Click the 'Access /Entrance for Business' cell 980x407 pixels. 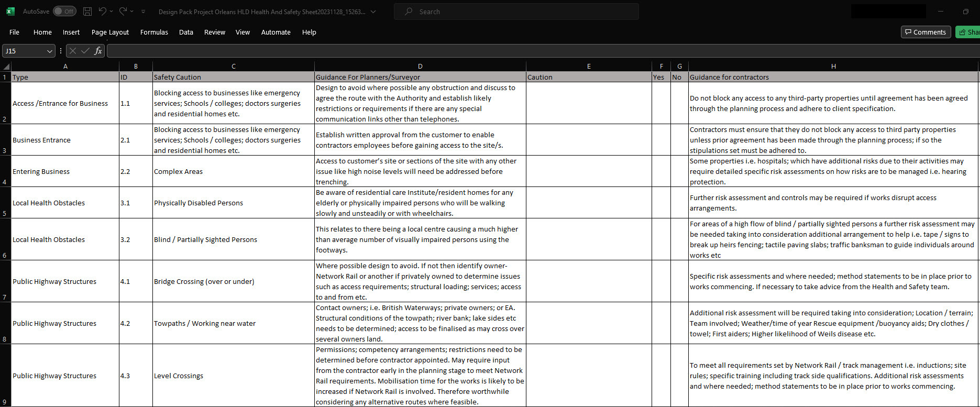tap(65, 103)
